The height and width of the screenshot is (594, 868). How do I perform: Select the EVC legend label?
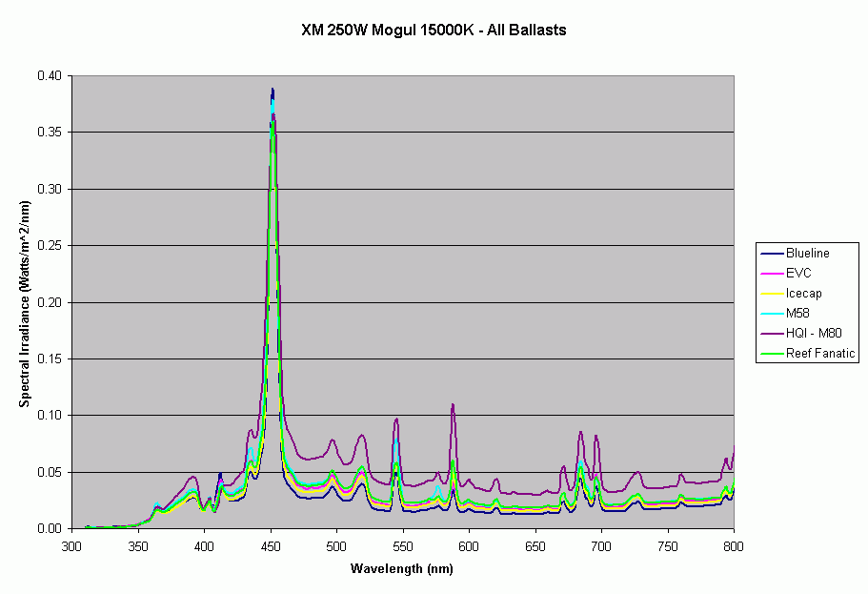798,273
